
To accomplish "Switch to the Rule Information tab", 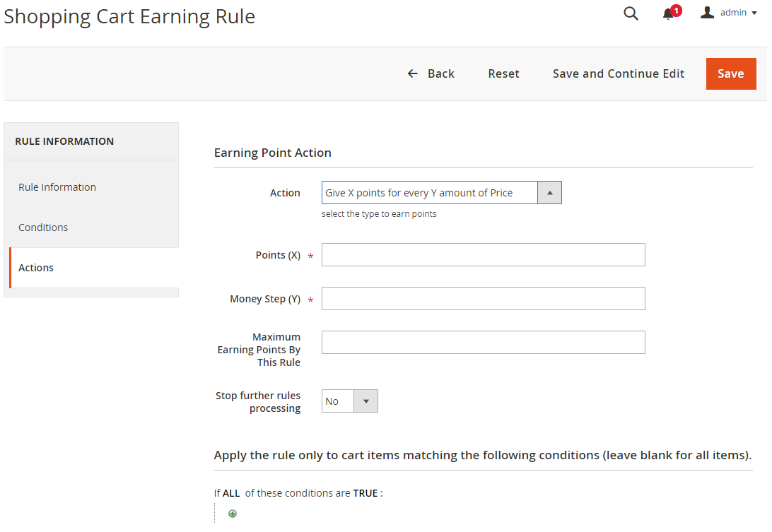I will click(57, 187).
